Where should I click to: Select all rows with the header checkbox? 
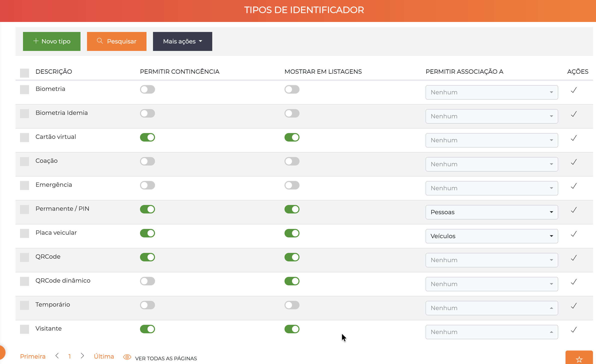click(x=24, y=73)
